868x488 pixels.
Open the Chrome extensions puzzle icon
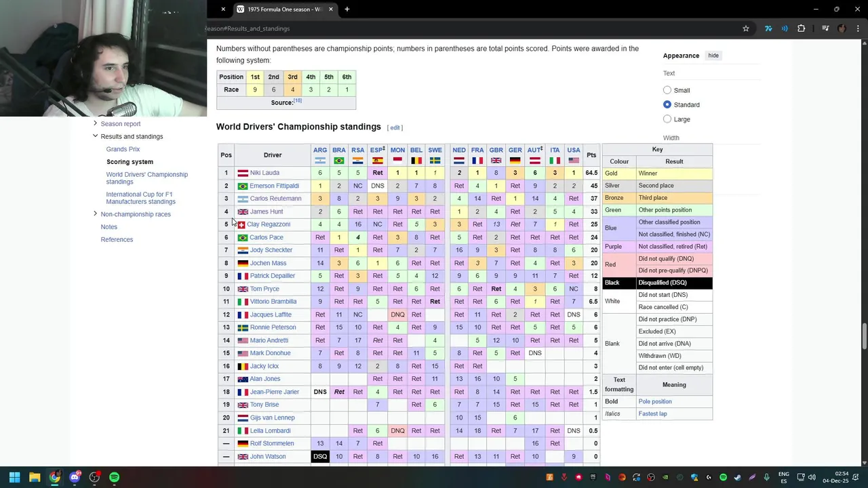pyautogui.click(x=802, y=28)
